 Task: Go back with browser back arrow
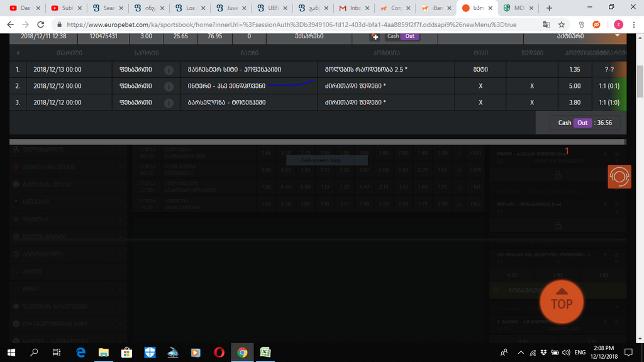[10, 25]
